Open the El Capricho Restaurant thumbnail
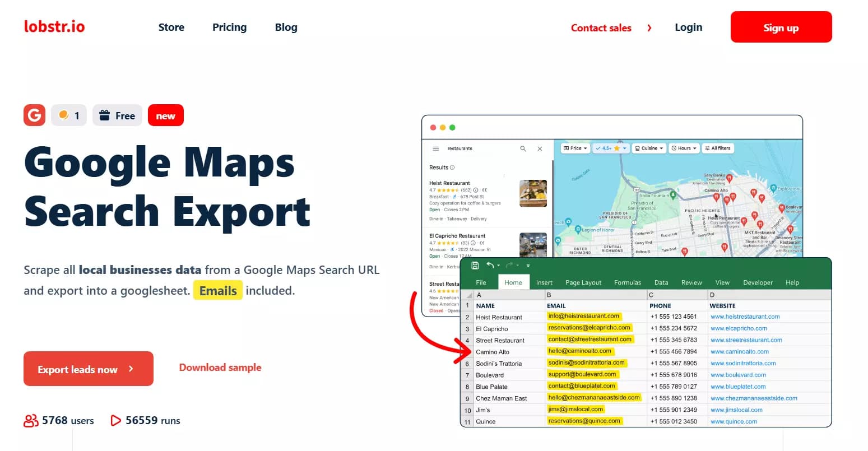 point(533,245)
